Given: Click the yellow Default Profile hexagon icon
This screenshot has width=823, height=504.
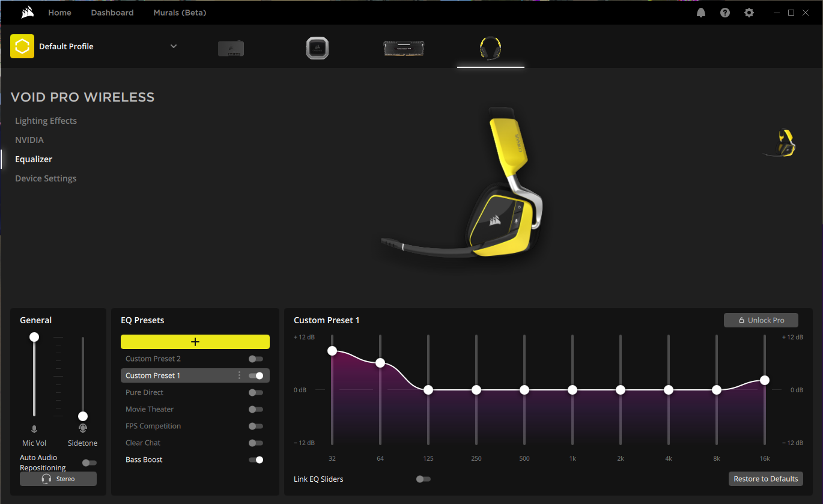Looking at the screenshot, I should 22,46.
